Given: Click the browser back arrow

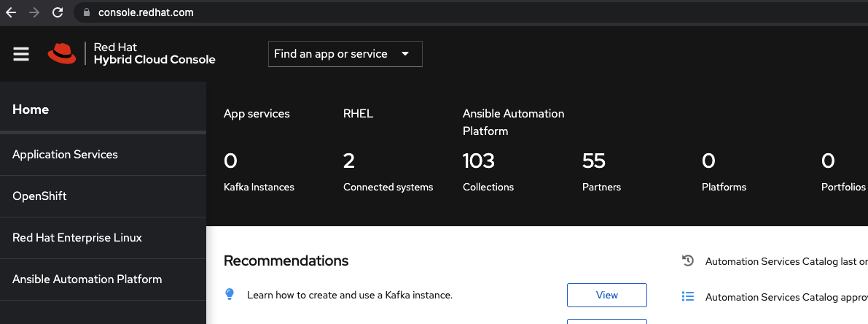Looking at the screenshot, I should pos(10,12).
